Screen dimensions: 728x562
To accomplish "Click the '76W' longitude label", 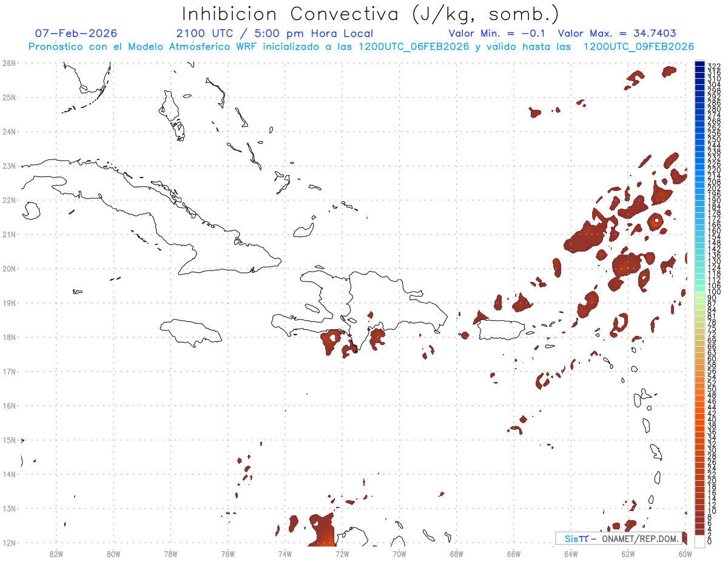I will click(x=228, y=553).
